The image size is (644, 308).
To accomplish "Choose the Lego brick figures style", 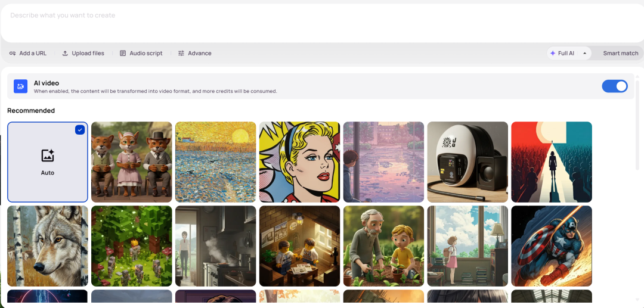I will click(x=299, y=246).
